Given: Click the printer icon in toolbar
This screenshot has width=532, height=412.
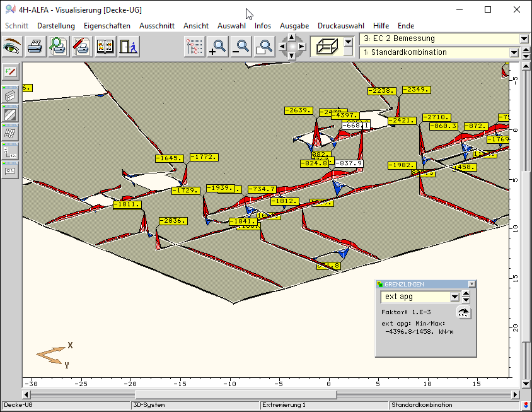Looking at the screenshot, I should [x=35, y=47].
